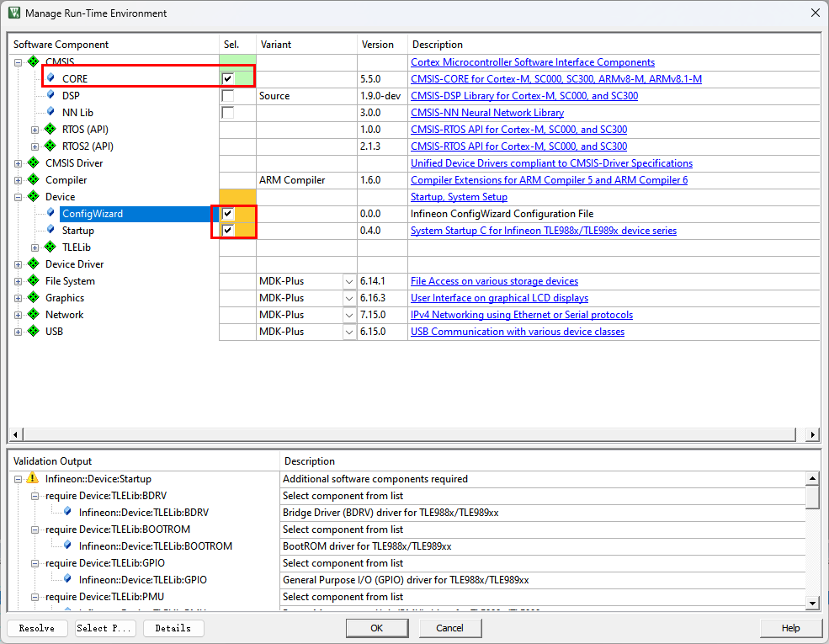Open the File System variant dropdown
829x644 pixels.
[349, 281]
